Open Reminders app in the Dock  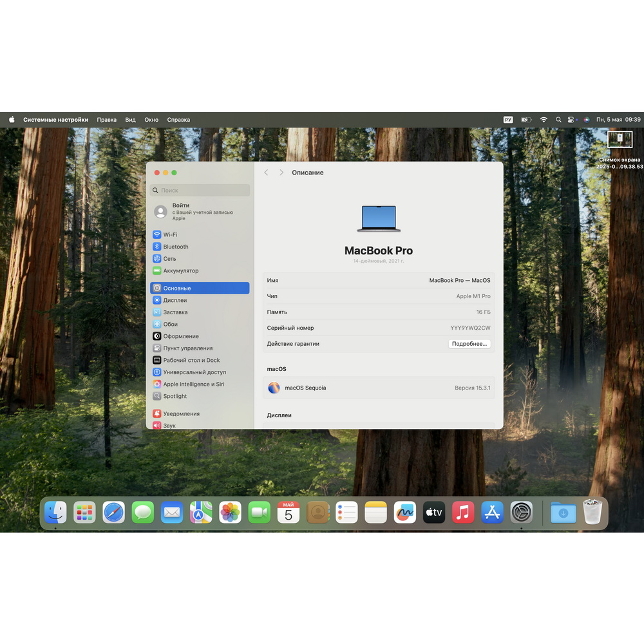coord(347,512)
